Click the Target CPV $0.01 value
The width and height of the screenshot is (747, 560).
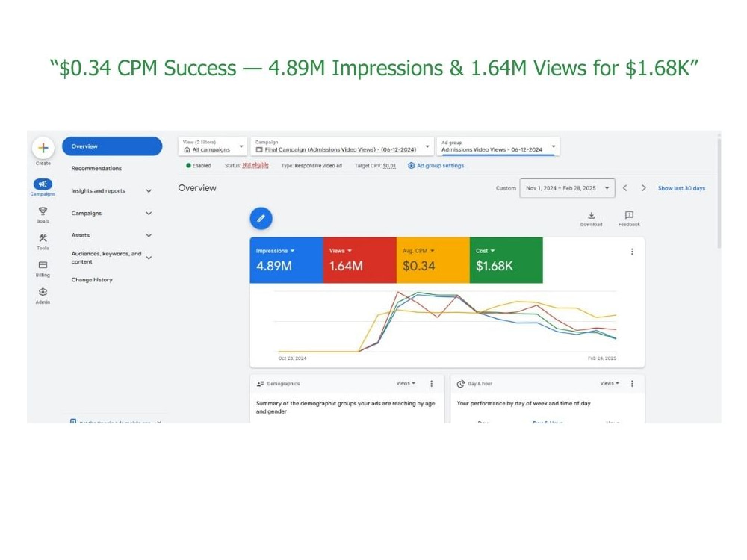pos(389,166)
